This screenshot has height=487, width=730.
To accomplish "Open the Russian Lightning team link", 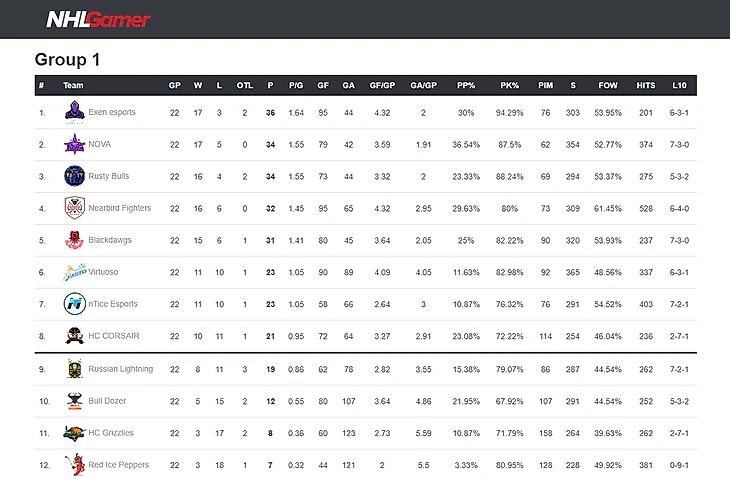I will click(x=120, y=369).
